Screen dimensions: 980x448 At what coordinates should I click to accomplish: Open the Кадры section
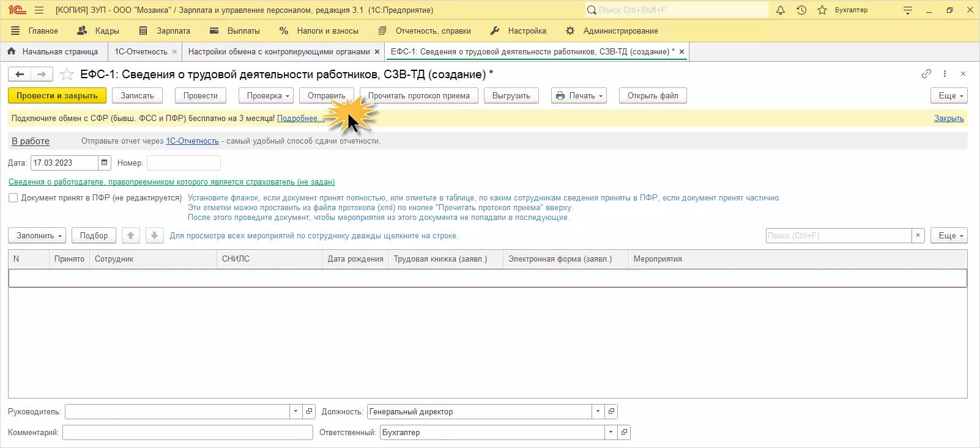(x=98, y=31)
